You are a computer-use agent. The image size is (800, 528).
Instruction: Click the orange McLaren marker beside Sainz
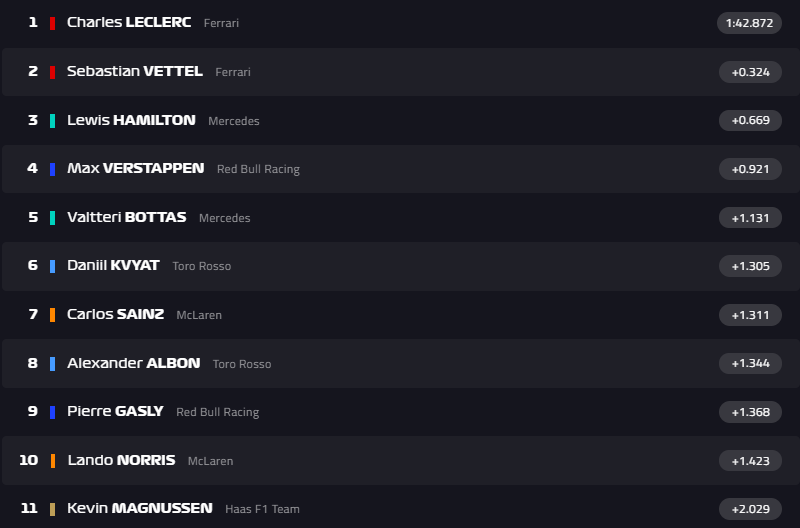coord(52,314)
